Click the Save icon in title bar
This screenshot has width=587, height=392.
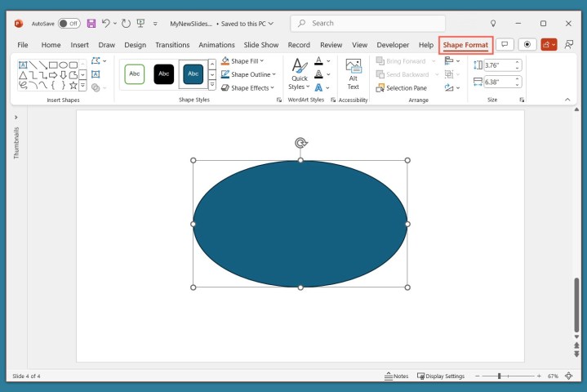point(91,24)
